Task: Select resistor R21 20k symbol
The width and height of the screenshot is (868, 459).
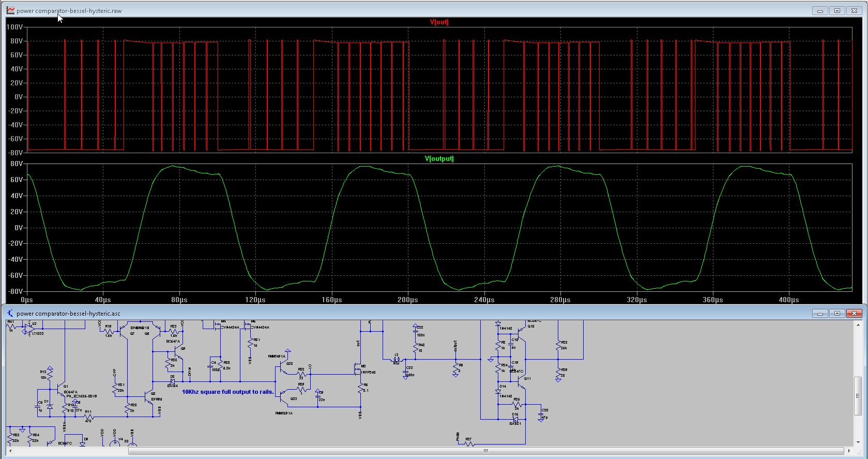Action: click(x=115, y=388)
